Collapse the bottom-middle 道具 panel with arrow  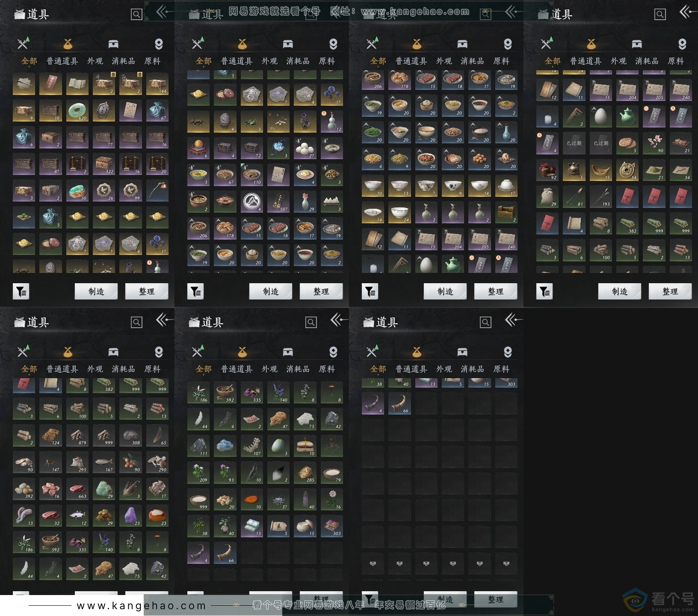[339, 320]
